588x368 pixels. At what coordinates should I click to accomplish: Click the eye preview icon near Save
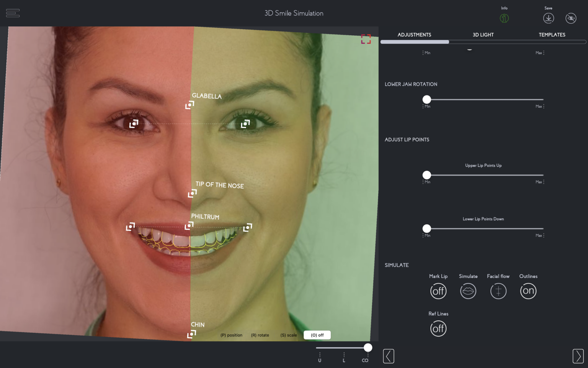click(571, 18)
